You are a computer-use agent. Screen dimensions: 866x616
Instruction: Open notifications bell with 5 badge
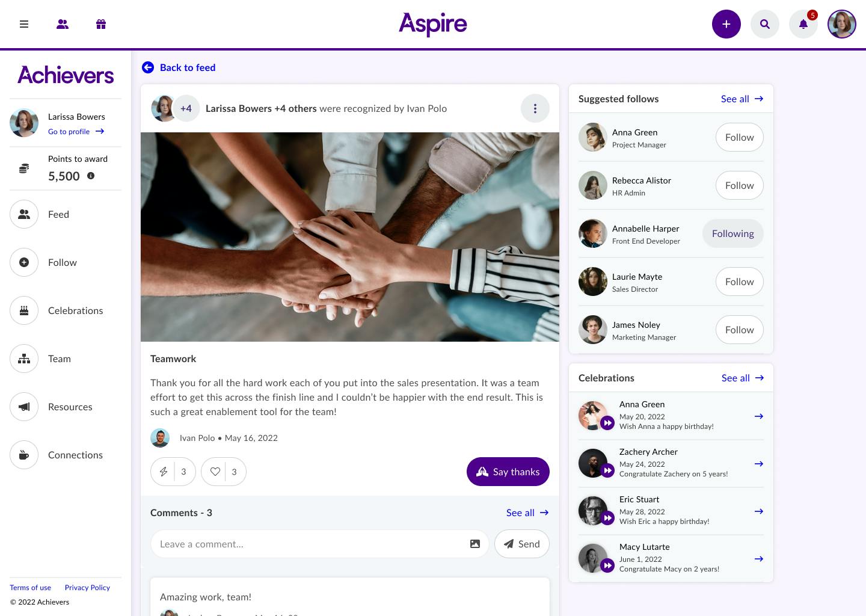pyautogui.click(x=803, y=24)
